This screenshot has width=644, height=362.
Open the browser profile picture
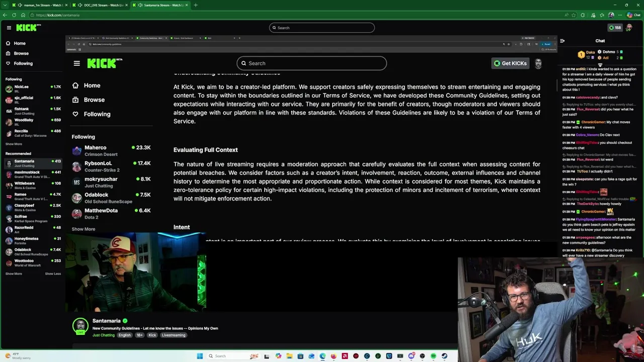coord(611,15)
